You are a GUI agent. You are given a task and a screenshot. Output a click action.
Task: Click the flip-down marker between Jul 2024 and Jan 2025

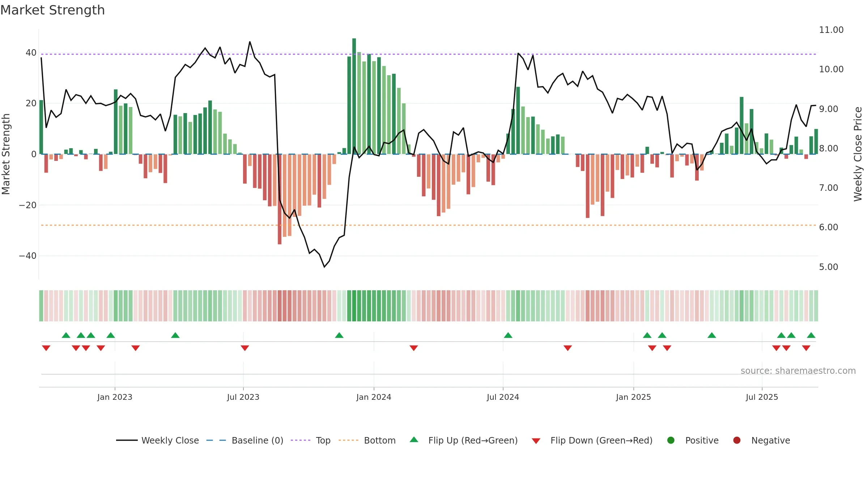pos(568,348)
